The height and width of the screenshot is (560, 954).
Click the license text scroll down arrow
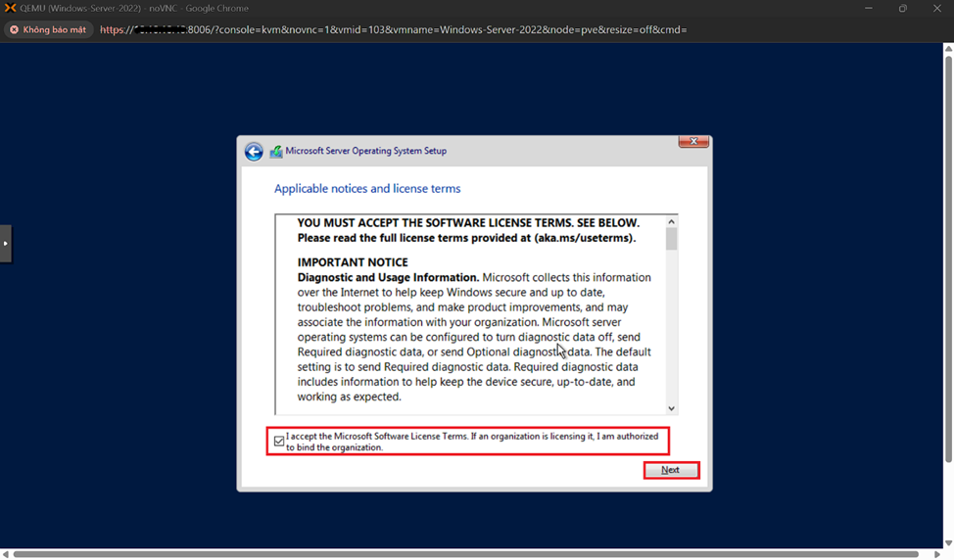[671, 408]
